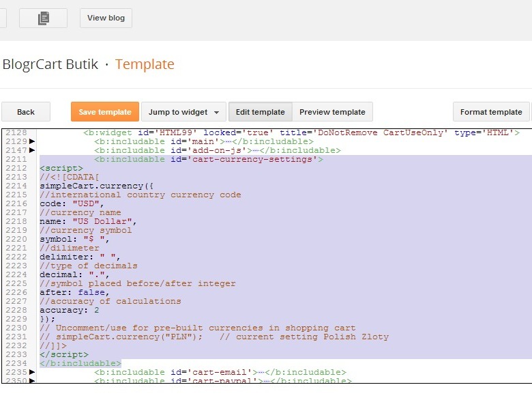Click the //currency symbol comment line

[x=85, y=230]
